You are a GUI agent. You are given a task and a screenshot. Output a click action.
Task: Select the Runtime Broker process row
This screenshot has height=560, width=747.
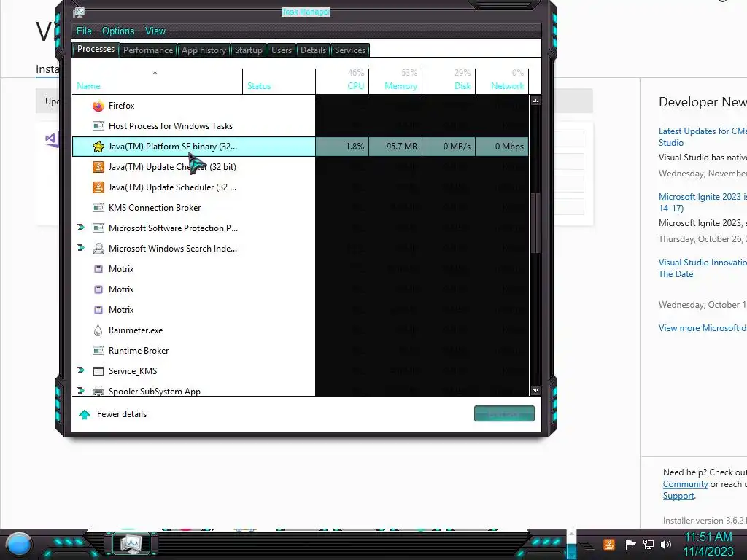pos(301,351)
